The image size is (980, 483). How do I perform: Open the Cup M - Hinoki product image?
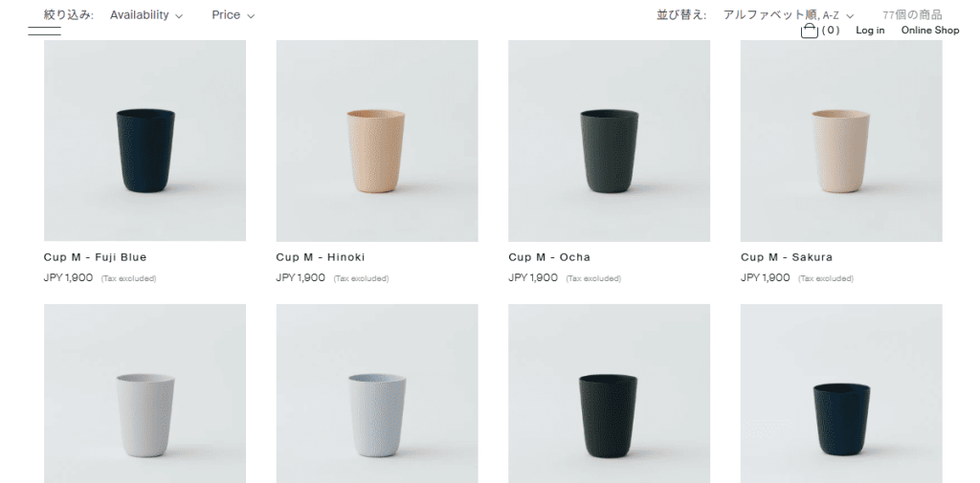(x=377, y=141)
